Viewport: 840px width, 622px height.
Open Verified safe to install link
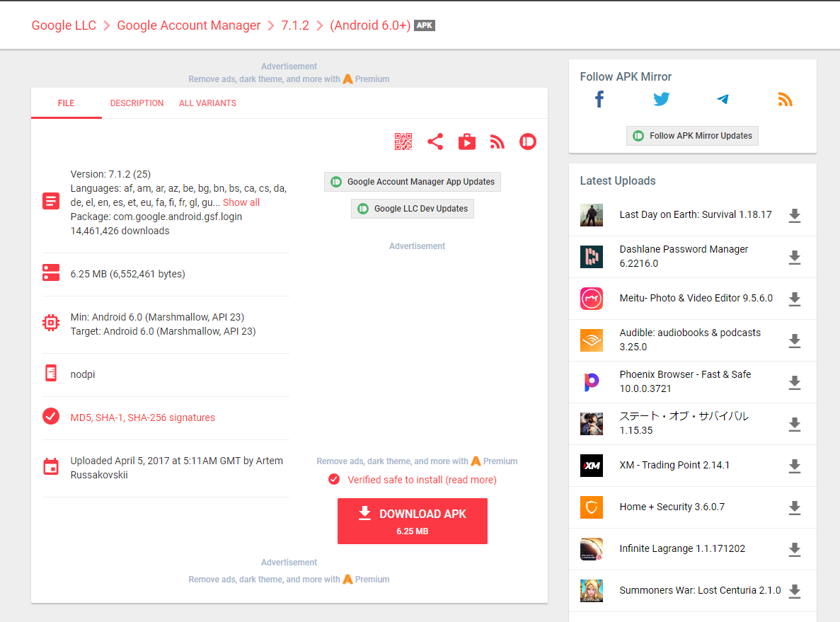(422, 480)
